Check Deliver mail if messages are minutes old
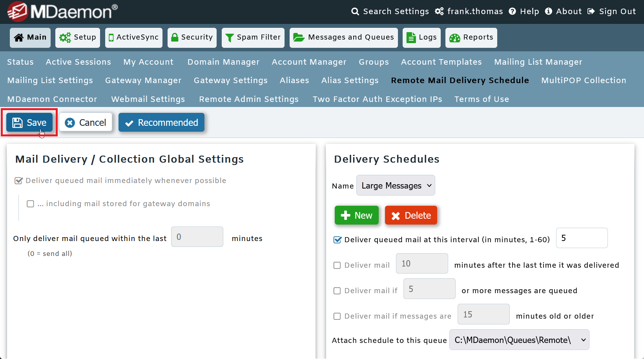This screenshot has height=359, width=644. coord(337,316)
